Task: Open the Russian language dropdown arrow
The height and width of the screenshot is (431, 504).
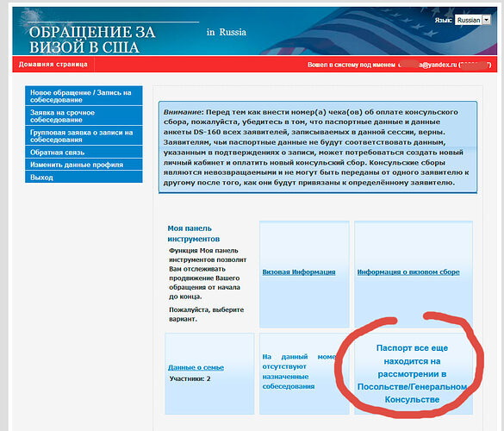Action: click(487, 20)
